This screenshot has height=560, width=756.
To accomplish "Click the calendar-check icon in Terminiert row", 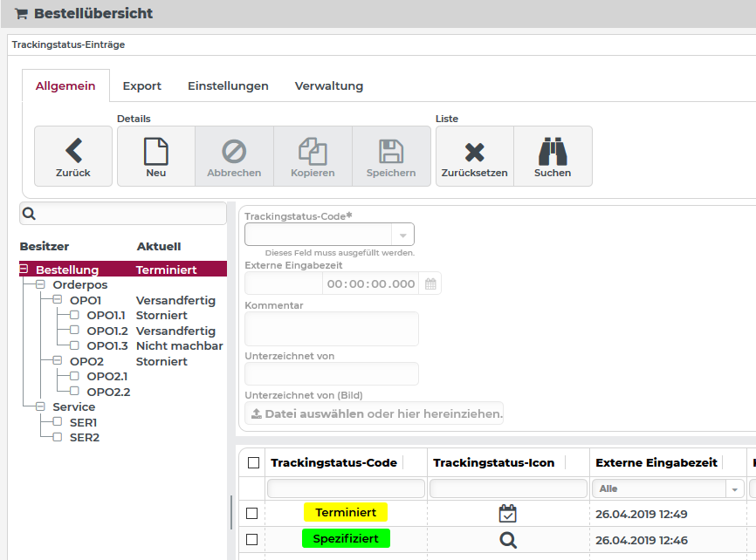I will pos(508,513).
